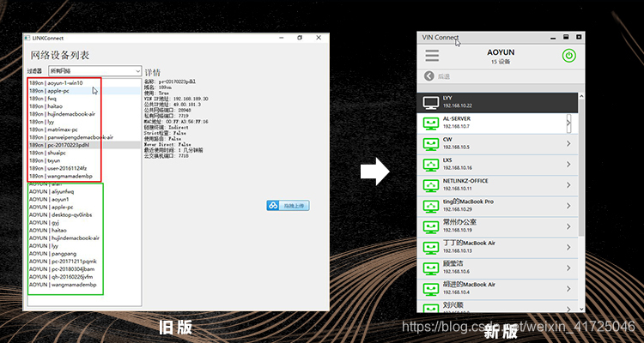Expand the 丁丁的MacBook Air row chevron
The height and width of the screenshot is (343, 644).
coord(568,247)
